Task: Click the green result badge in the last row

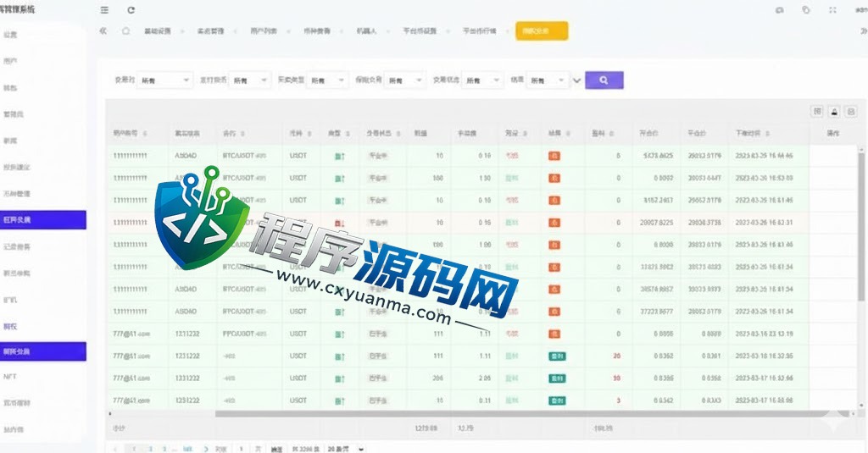Action: coord(557,401)
